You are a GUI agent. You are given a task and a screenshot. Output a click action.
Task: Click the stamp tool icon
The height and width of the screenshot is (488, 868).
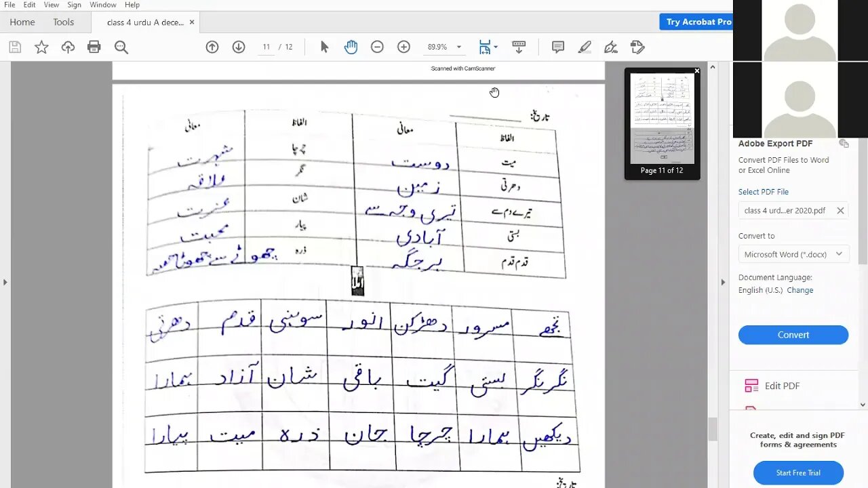tap(637, 47)
